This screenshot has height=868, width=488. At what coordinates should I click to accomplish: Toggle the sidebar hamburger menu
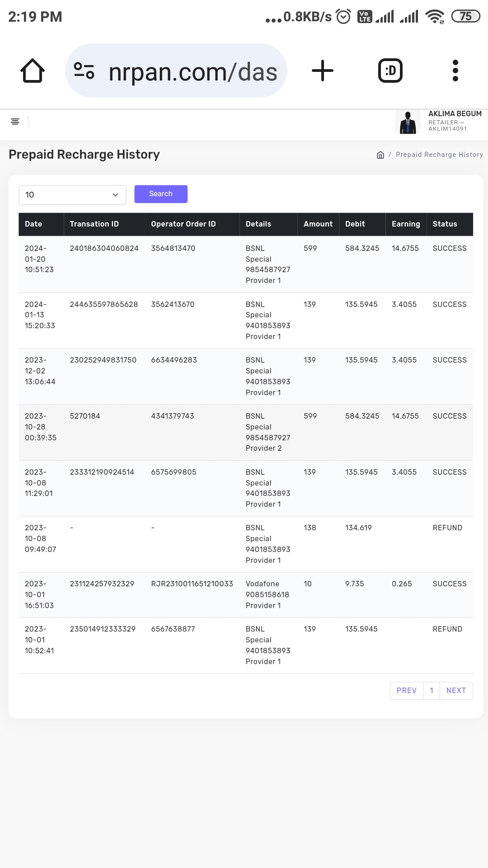click(15, 122)
